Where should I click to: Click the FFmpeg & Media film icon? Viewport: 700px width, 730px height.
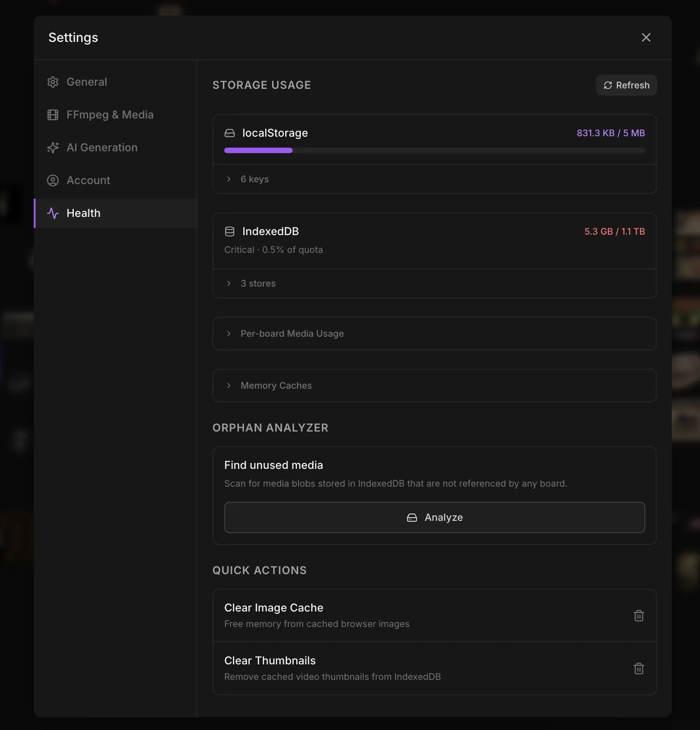point(53,115)
